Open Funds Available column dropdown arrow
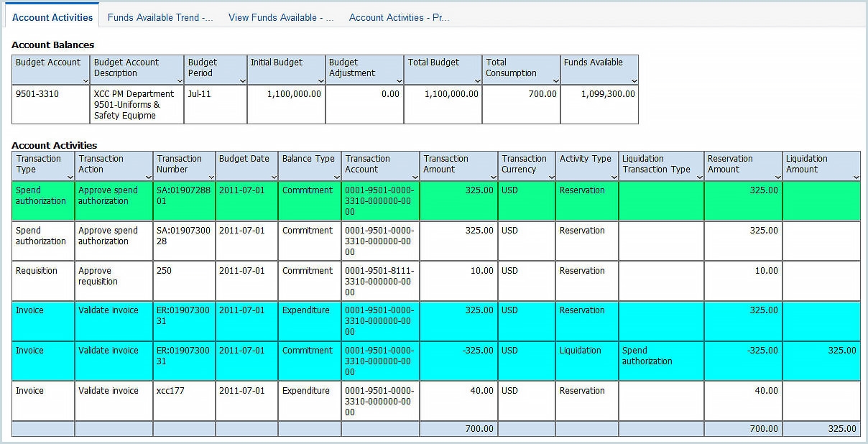The height and width of the screenshot is (444, 868). pos(634,81)
